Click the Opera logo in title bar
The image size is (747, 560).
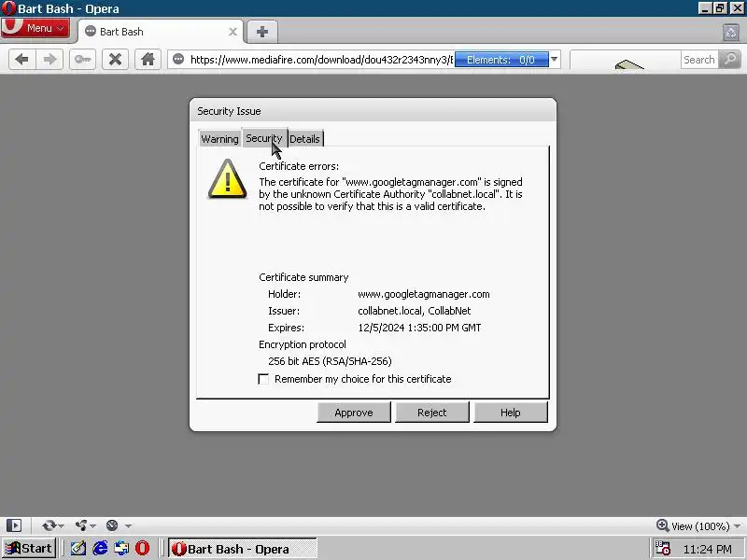[x=8, y=8]
